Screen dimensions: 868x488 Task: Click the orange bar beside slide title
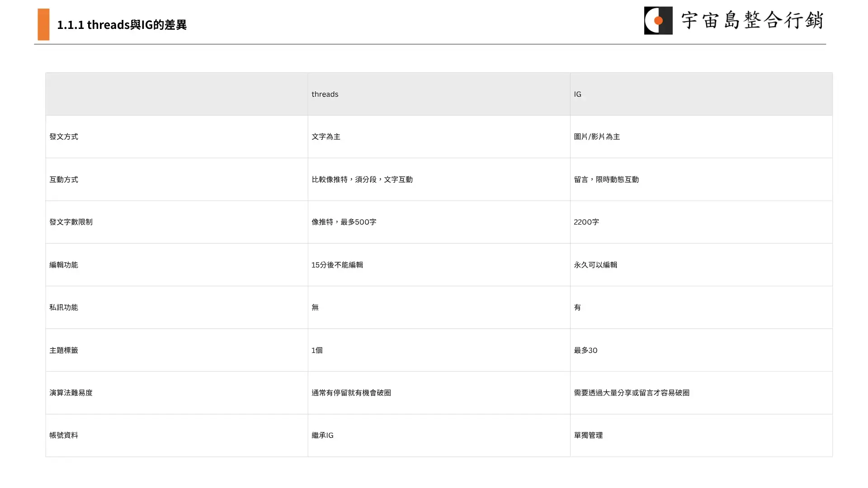(x=43, y=24)
